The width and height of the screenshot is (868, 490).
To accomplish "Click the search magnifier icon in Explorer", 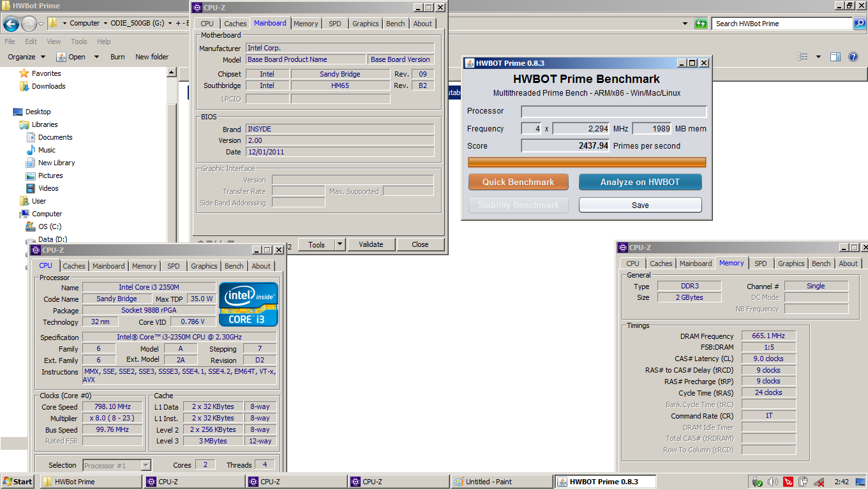I will click(859, 24).
